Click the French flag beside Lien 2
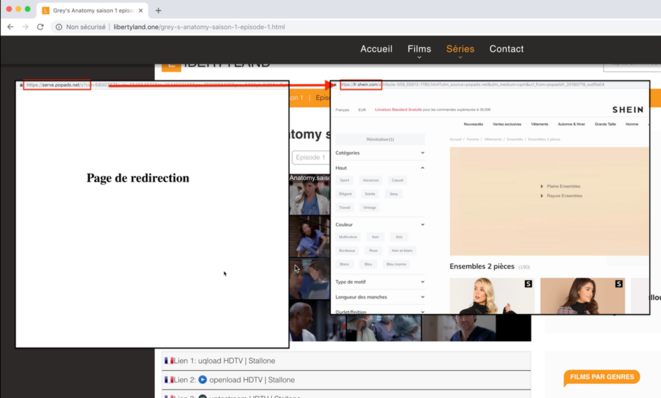 pos(169,379)
